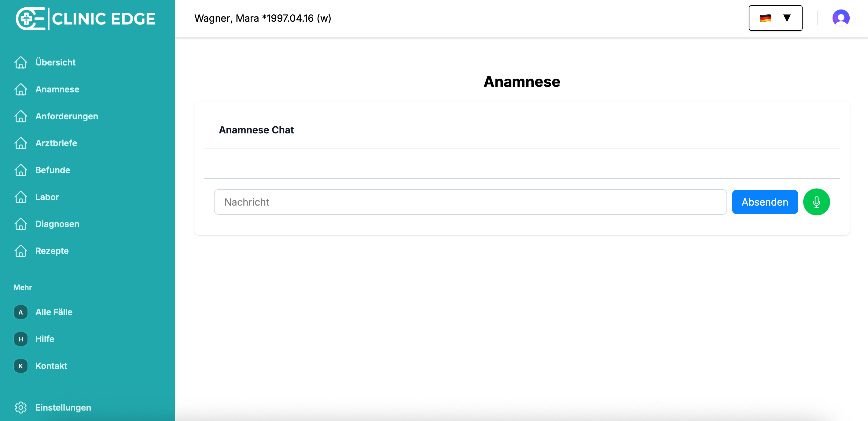Click the house icon beside Labor
The height and width of the screenshot is (421, 868).
click(x=20, y=197)
